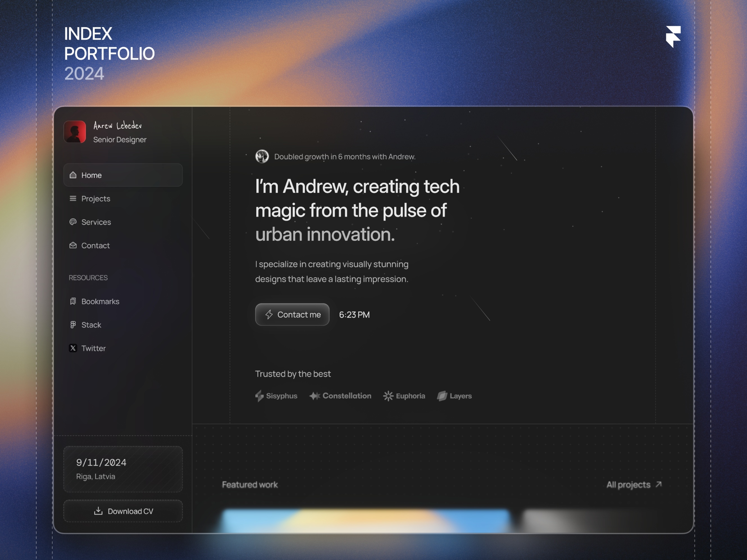Click the Contact me button
Image resolution: width=747 pixels, height=560 pixels.
[292, 314]
